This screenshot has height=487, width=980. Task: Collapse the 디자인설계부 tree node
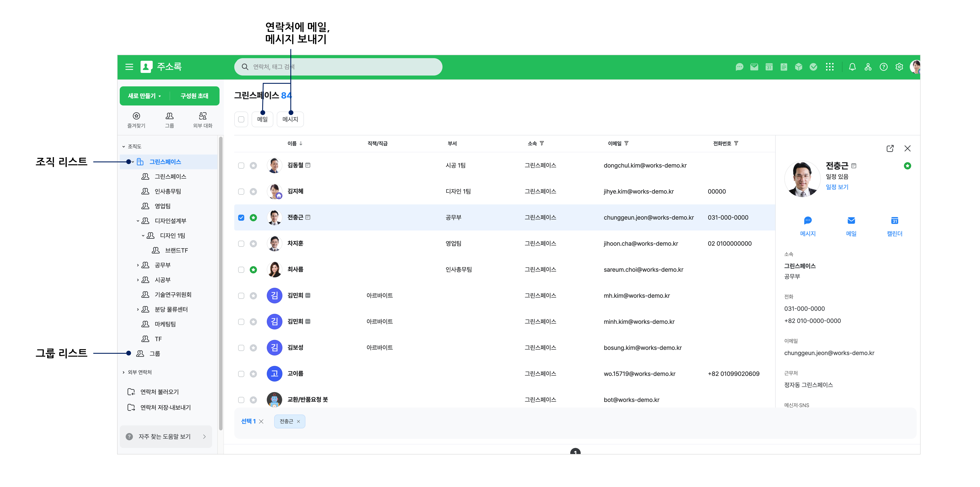[138, 221]
